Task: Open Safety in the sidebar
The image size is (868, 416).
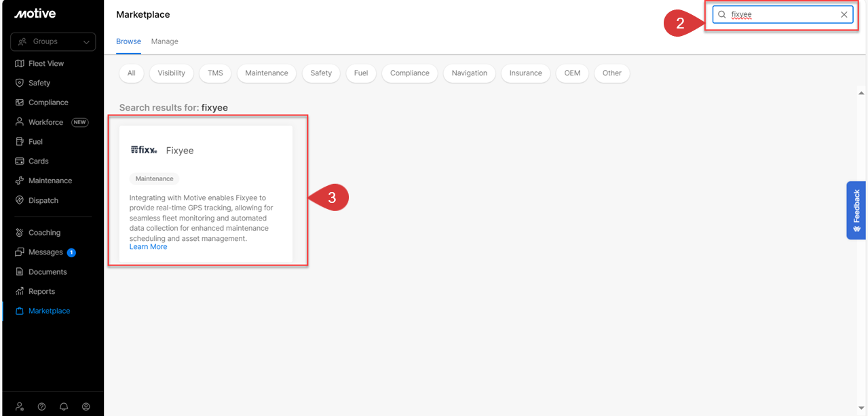Action: click(39, 83)
